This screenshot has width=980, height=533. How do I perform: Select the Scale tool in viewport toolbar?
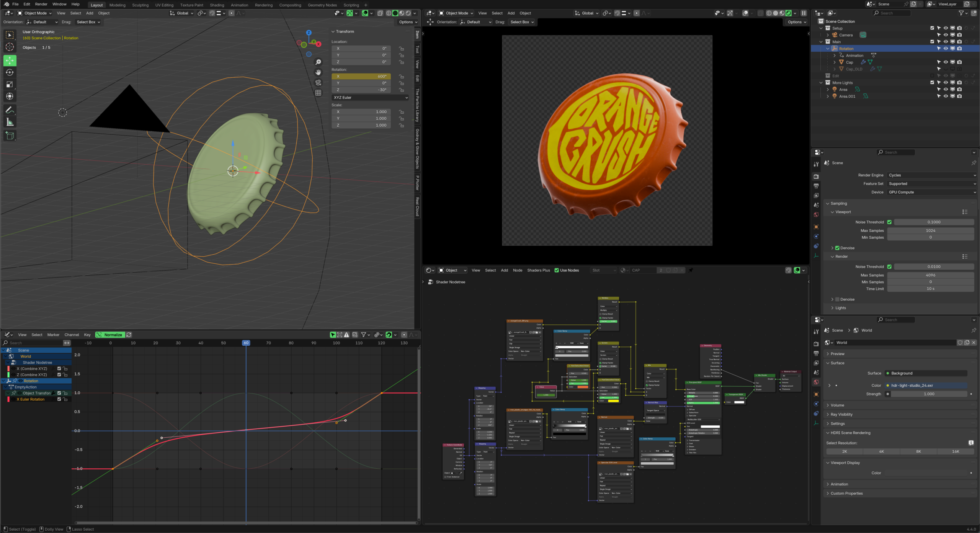pyautogui.click(x=10, y=85)
